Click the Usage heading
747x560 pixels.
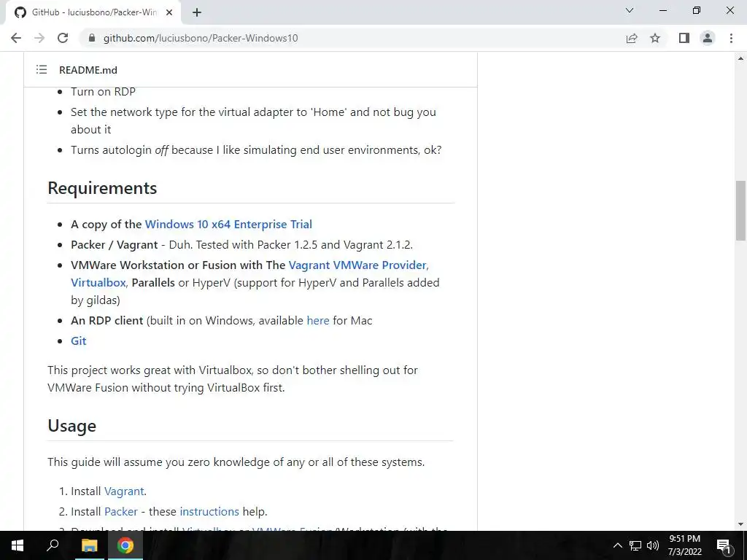coord(72,425)
